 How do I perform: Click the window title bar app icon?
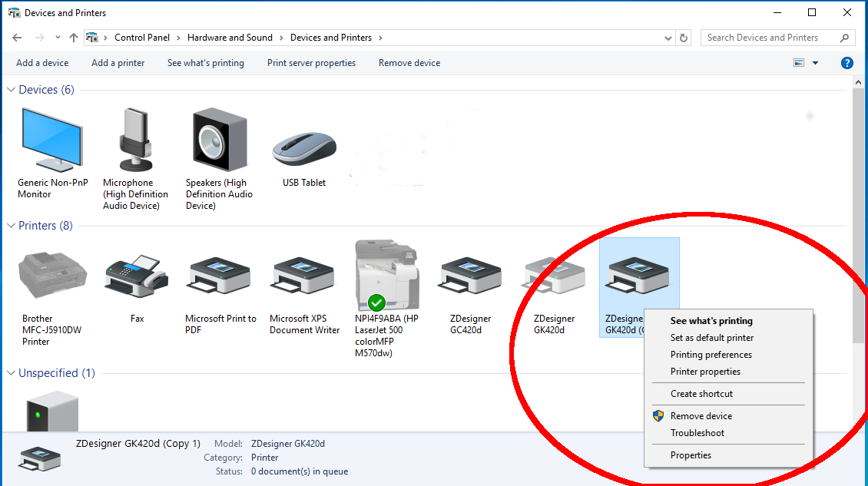pos(14,13)
